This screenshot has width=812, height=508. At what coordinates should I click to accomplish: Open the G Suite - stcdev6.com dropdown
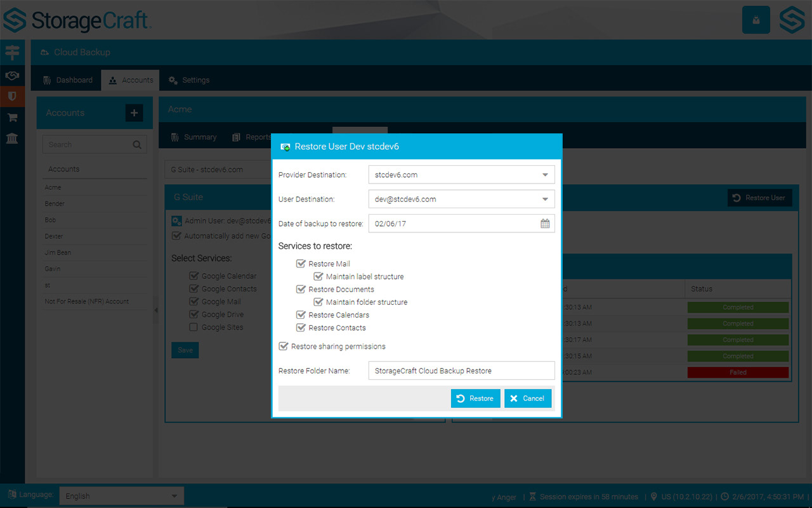218,170
